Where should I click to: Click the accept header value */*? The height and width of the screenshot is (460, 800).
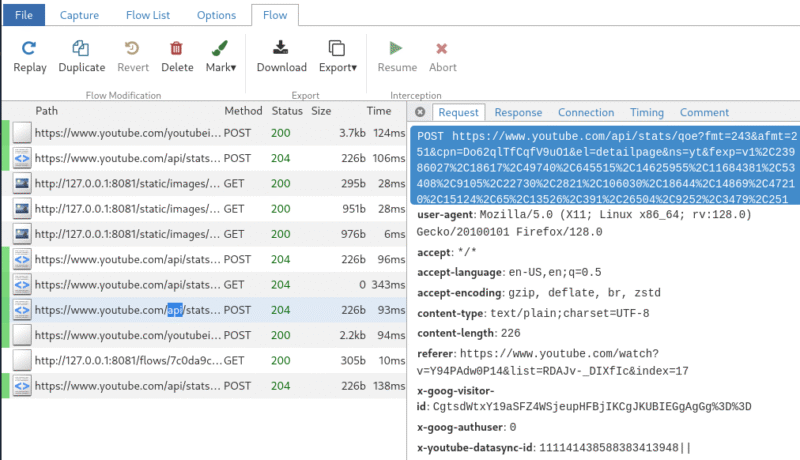tap(467, 252)
